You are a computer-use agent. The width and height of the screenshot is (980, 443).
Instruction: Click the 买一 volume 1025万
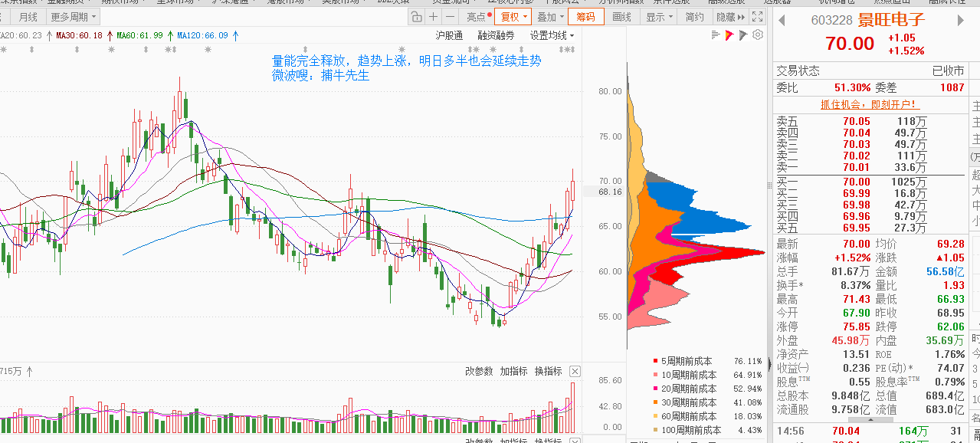pos(910,182)
